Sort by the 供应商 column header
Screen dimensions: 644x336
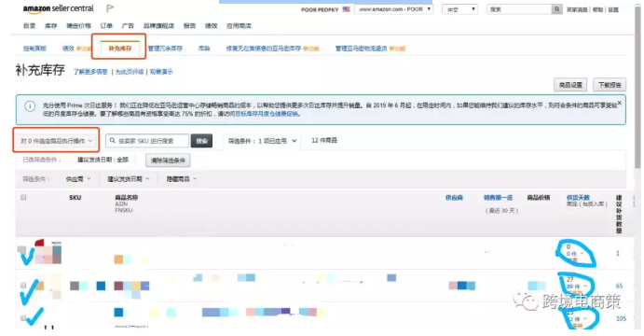pos(454,198)
